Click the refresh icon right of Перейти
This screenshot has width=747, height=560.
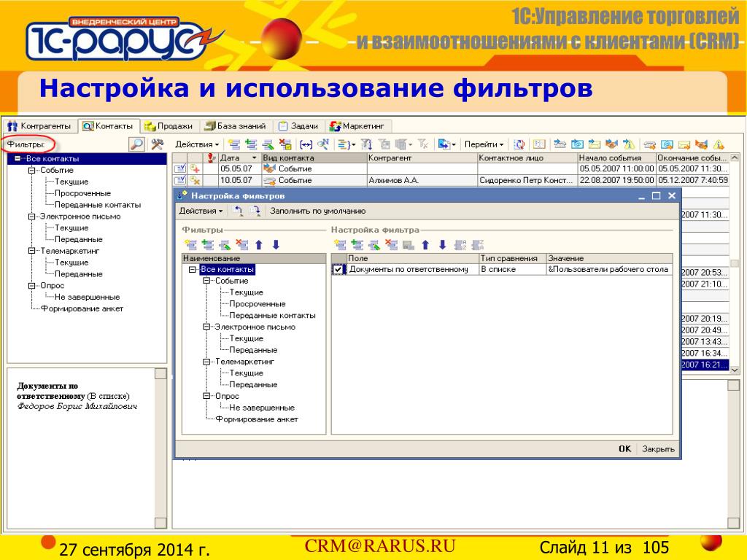[519, 144]
